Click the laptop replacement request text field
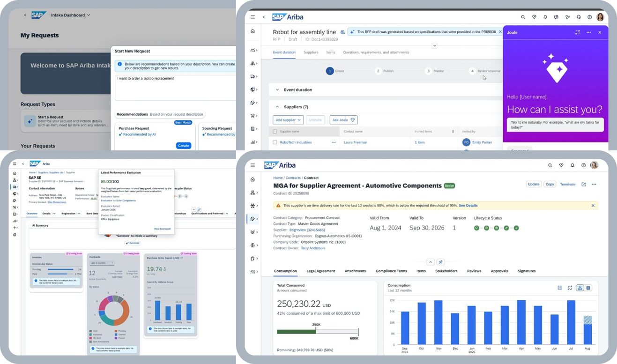Image resolution: width=617 pixels, height=364 pixels. 176,88
